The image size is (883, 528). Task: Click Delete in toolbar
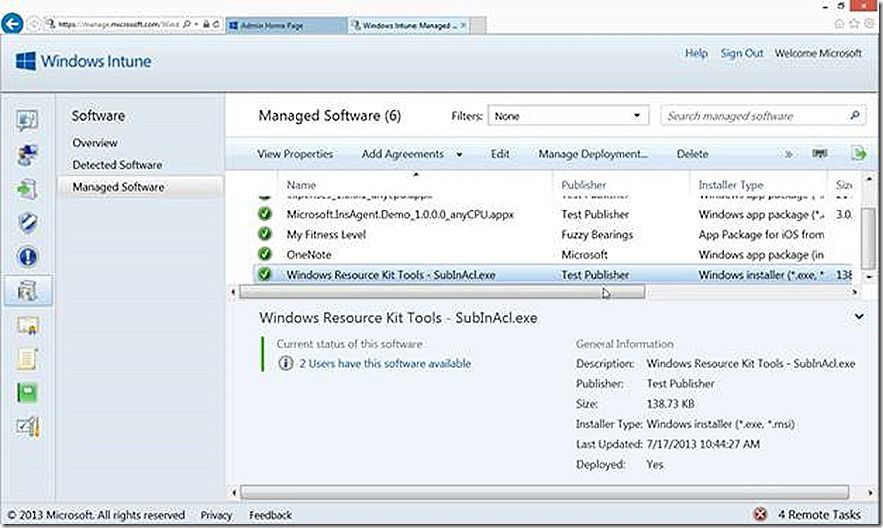click(x=692, y=154)
